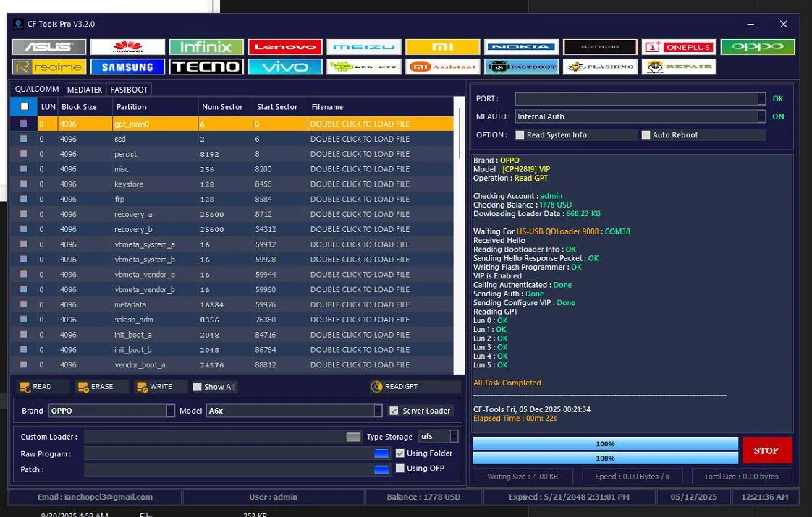Select the ASUS brand logo
812x517 pixels.
click(48, 47)
